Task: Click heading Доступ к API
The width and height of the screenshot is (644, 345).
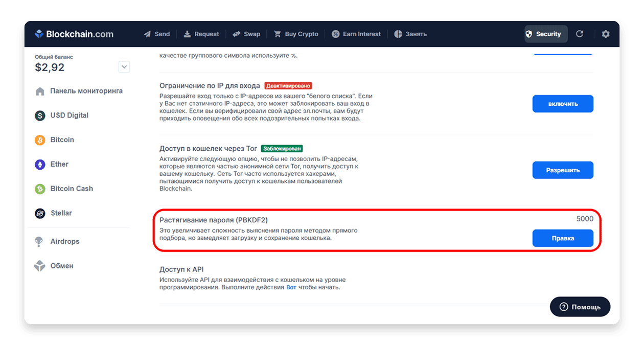Action: tap(181, 269)
